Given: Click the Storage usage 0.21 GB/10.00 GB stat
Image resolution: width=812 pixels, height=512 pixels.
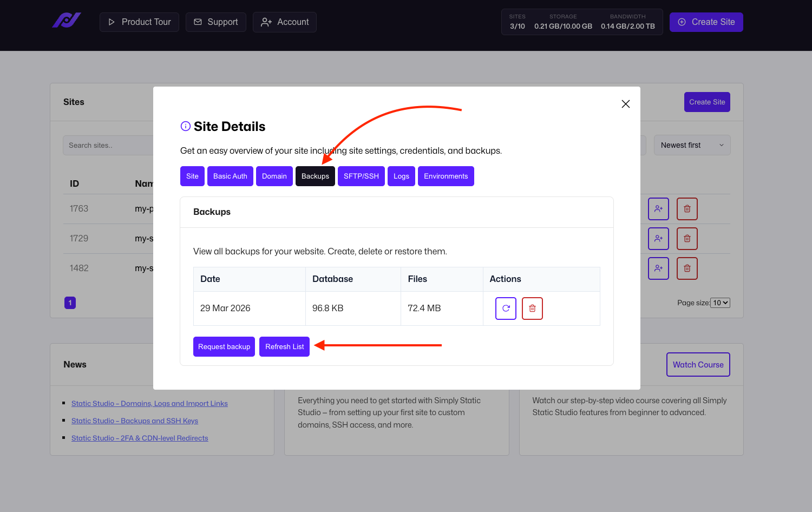Looking at the screenshot, I should pyautogui.click(x=563, y=22).
